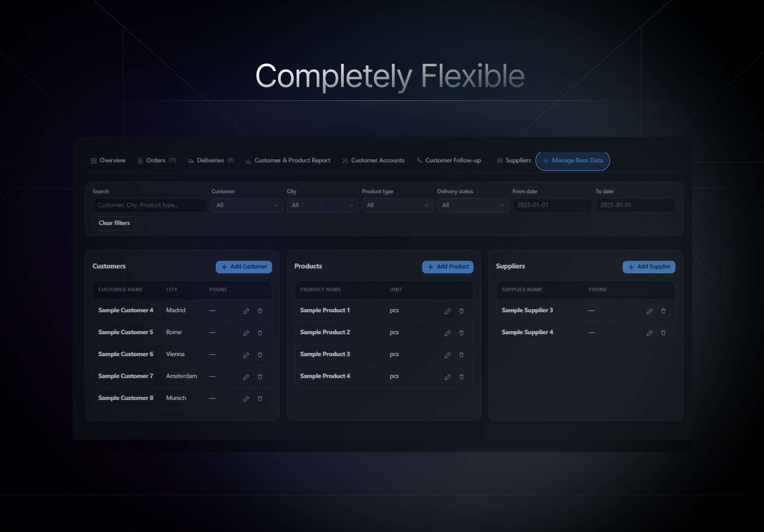Viewport: 764px width, 532px height.
Task: Delete Sample Customer 4 trash icon
Action: 260,311
